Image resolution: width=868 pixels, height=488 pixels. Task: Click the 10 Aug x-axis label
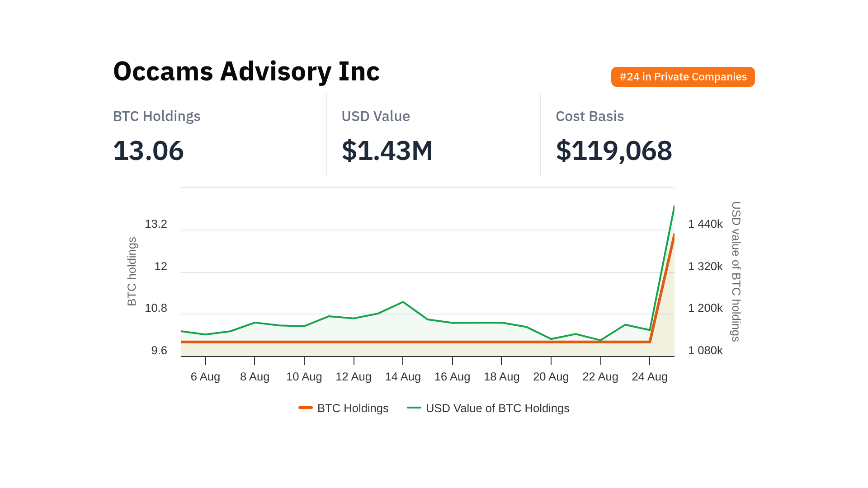click(304, 376)
